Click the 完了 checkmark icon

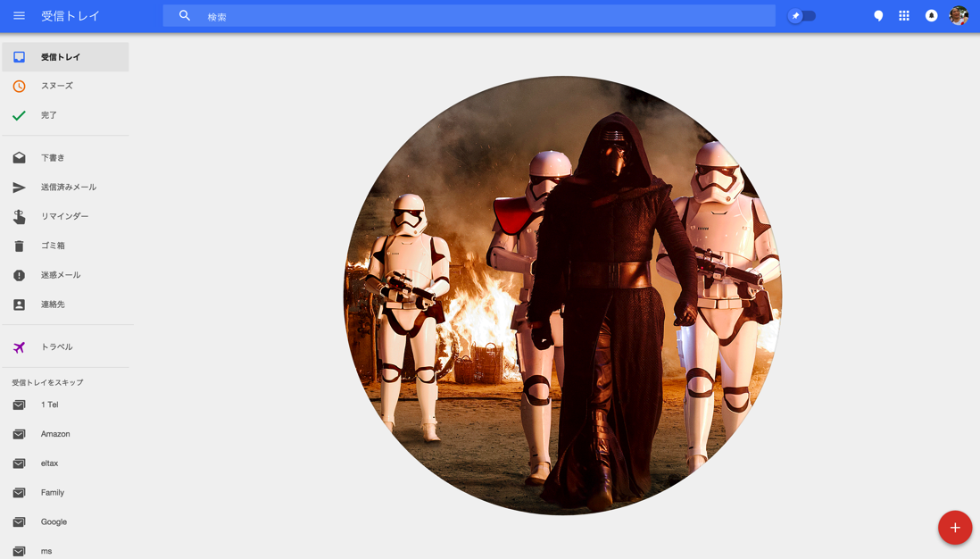point(20,115)
